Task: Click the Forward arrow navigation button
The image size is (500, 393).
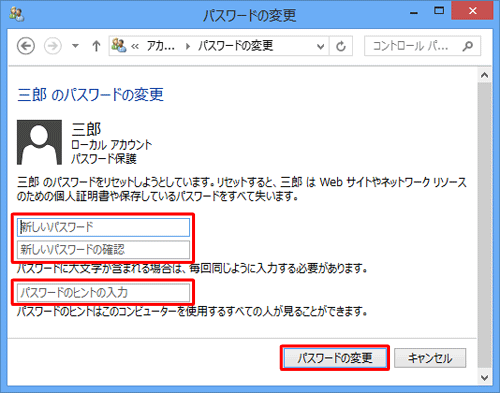Action: (53, 46)
